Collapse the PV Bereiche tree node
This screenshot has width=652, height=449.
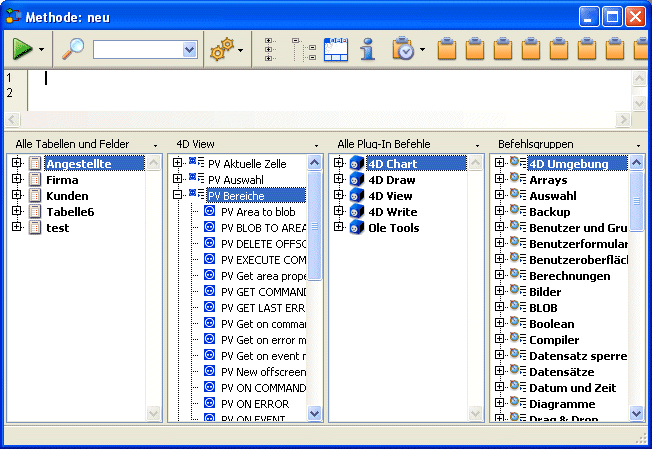178,196
